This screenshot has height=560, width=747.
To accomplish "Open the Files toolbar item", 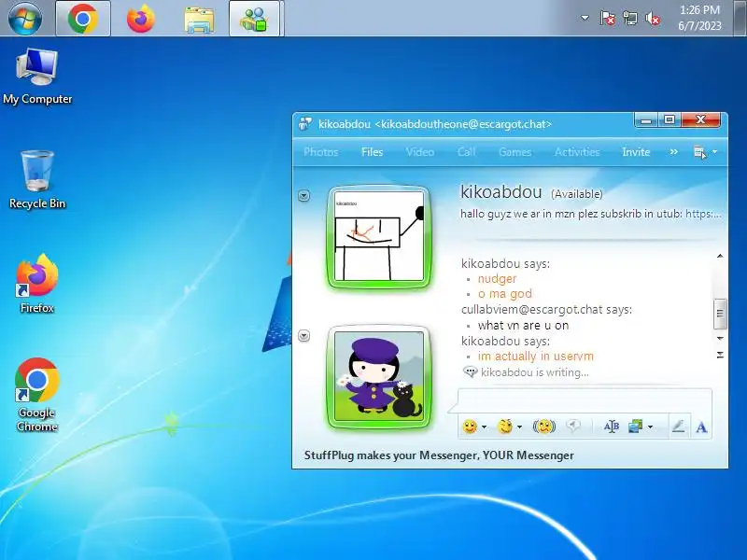I will [372, 152].
